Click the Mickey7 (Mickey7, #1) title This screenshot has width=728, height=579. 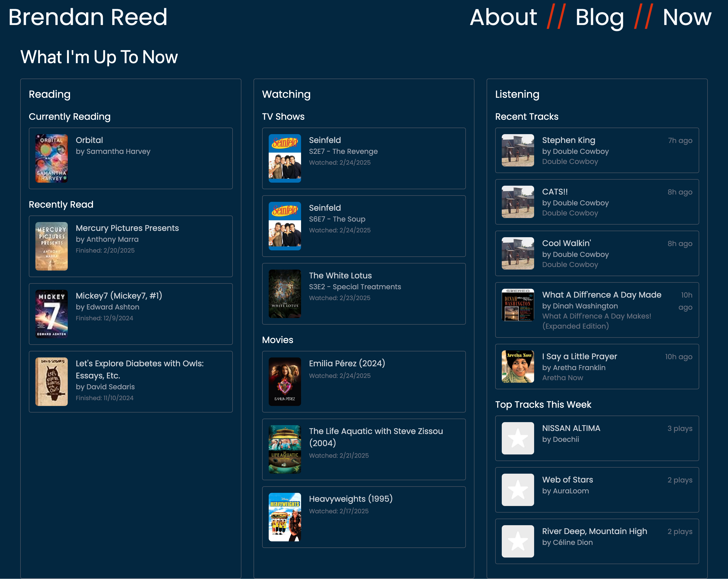coord(119,296)
